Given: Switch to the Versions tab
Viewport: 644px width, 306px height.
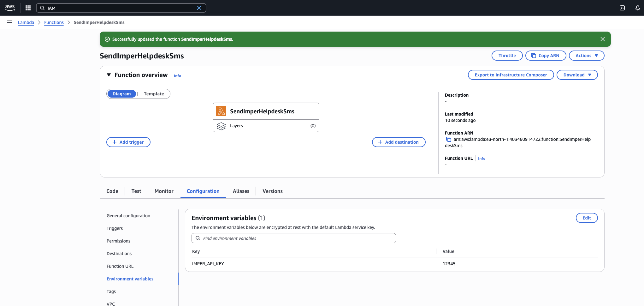Looking at the screenshot, I should coord(273,191).
